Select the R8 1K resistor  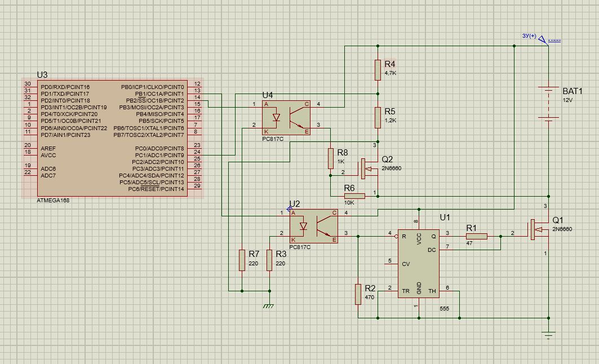pyautogui.click(x=331, y=158)
